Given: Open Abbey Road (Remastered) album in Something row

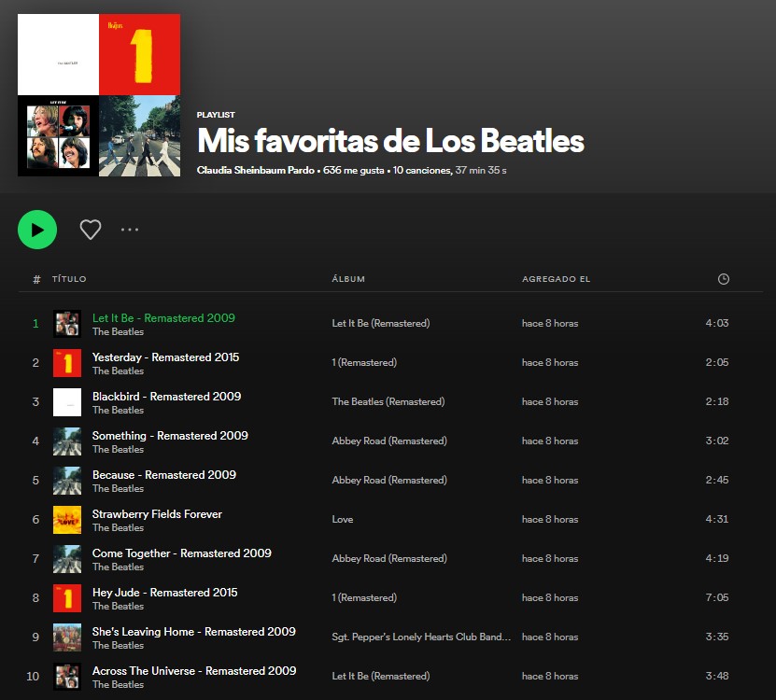Looking at the screenshot, I should tap(389, 441).
